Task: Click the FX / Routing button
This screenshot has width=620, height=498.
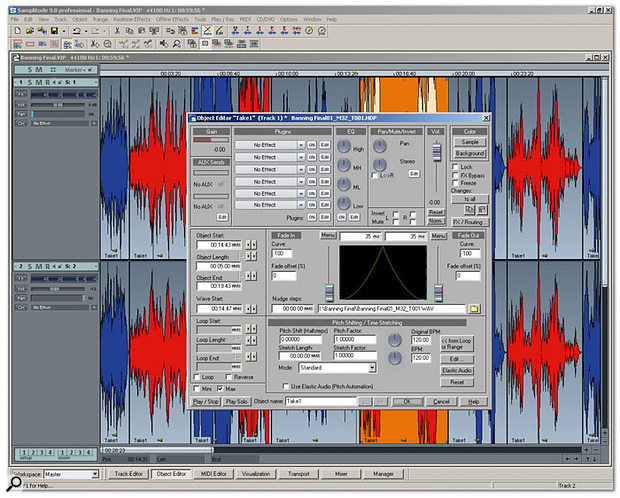Action: 470,222
